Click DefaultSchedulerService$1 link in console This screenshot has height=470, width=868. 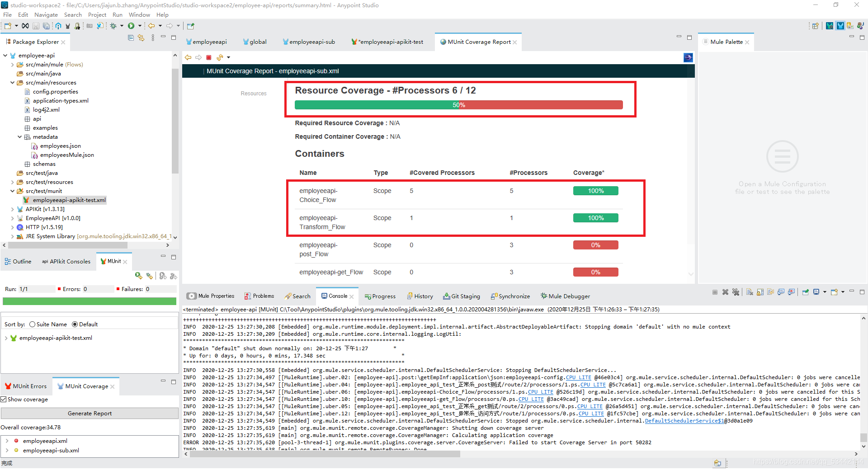[x=684, y=421]
